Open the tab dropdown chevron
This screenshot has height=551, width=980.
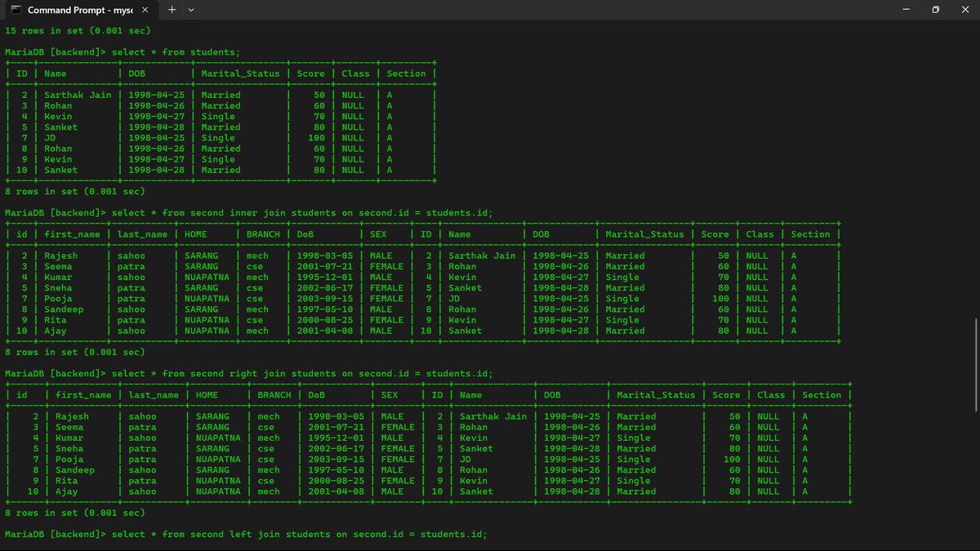(x=190, y=11)
